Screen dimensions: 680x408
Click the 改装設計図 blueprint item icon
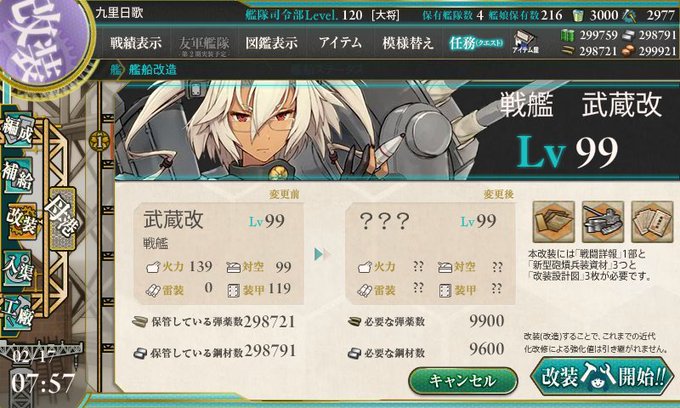click(652, 222)
